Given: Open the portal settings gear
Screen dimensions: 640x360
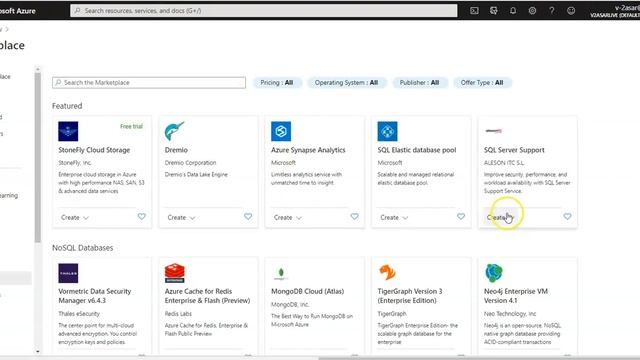Looking at the screenshot, I should pos(532,11).
